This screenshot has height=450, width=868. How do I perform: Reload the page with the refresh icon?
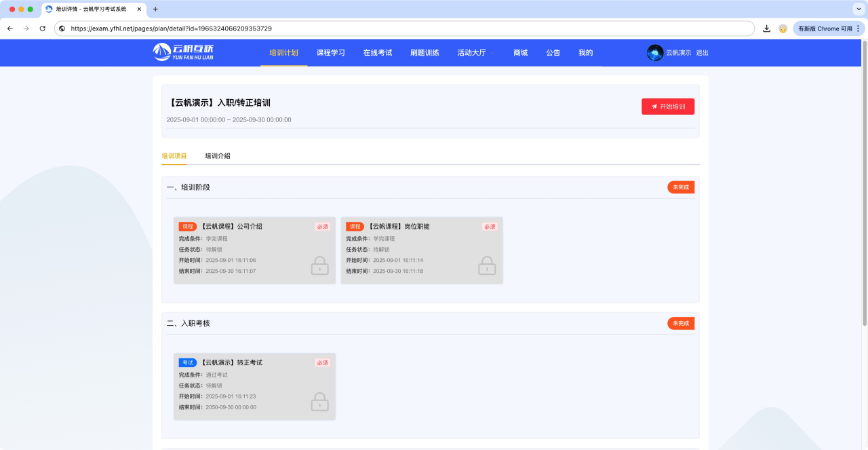point(43,29)
